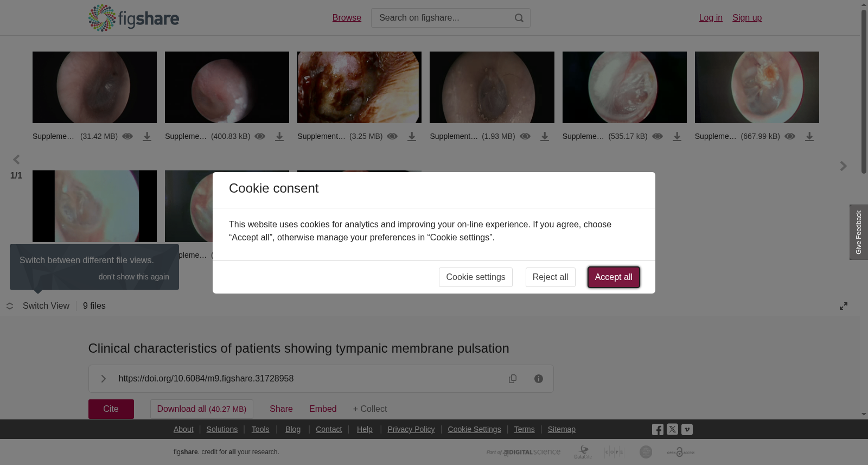Screen dimensions: 868x465
Task: Download the 1.93 MB supplementary file
Action: [545, 137]
